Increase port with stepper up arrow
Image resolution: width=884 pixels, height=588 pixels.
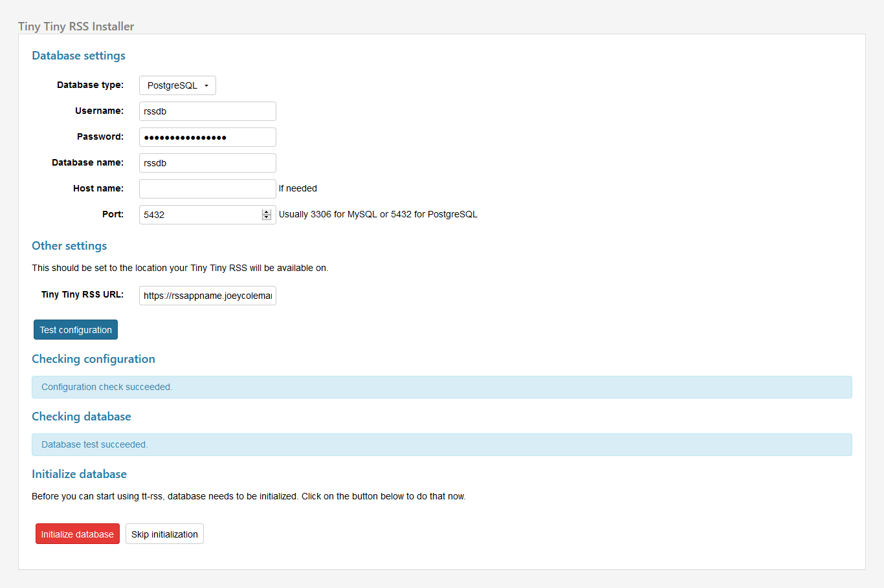[267, 212]
